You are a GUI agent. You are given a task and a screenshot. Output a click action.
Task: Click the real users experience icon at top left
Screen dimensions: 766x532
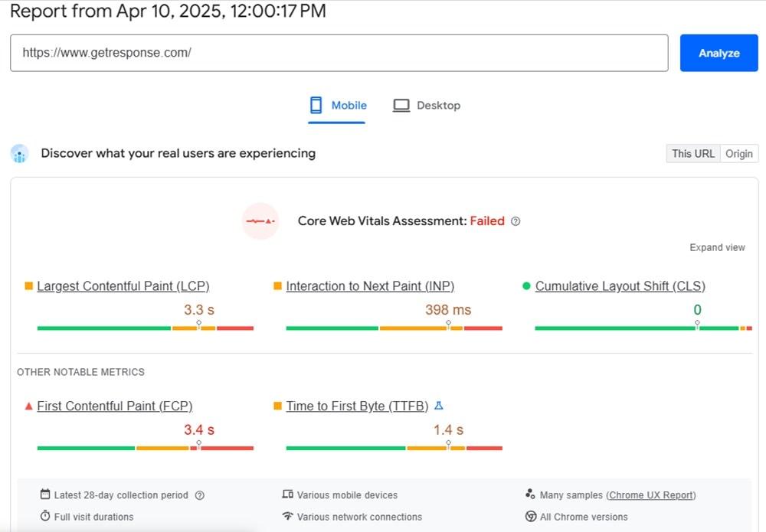[19, 153]
